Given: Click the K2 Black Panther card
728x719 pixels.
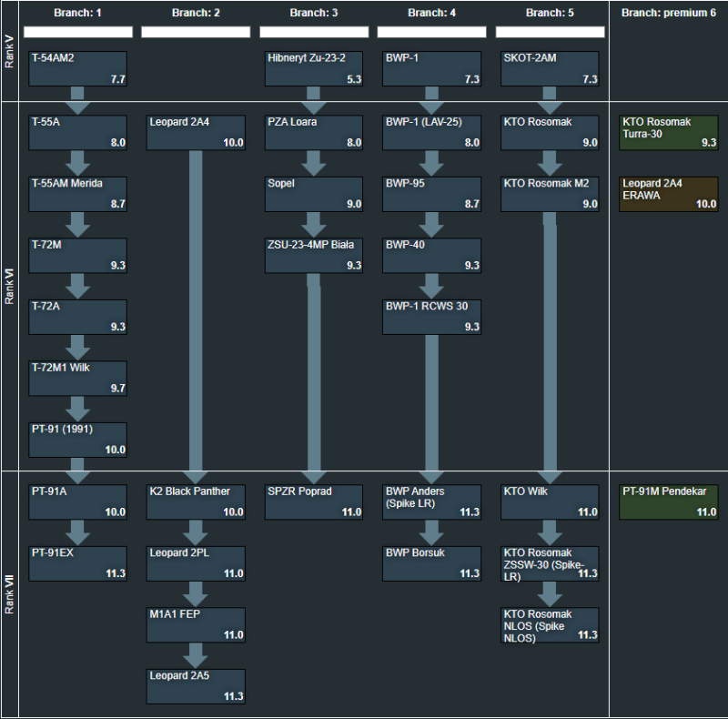Looking at the screenshot, I should 196,501.
